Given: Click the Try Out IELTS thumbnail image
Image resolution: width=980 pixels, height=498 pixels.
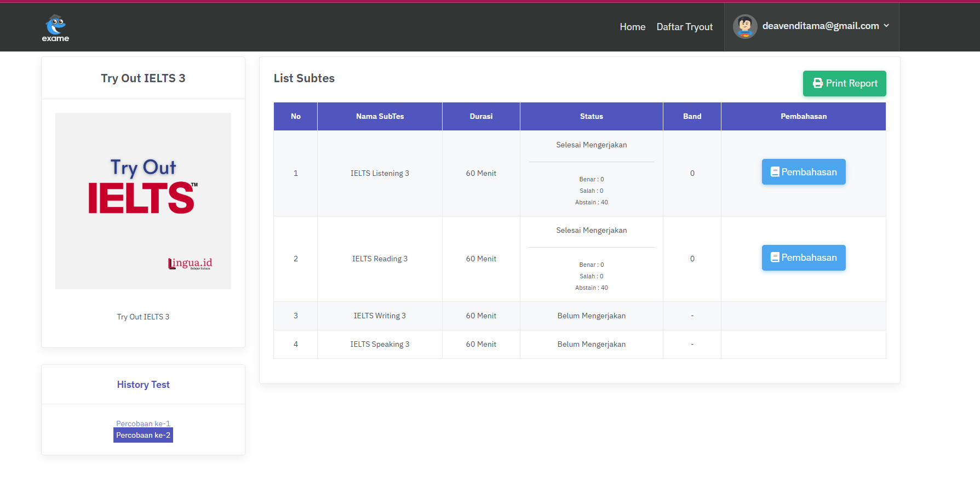Looking at the screenshot, I should pyautogui.click(x=143, y=201).
